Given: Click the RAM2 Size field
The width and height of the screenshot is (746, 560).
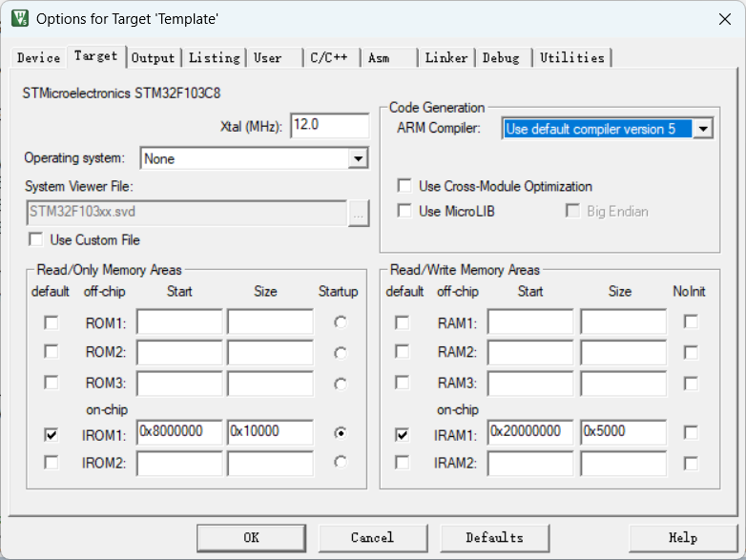Looking at the screenshot, I should pos(623,353).
